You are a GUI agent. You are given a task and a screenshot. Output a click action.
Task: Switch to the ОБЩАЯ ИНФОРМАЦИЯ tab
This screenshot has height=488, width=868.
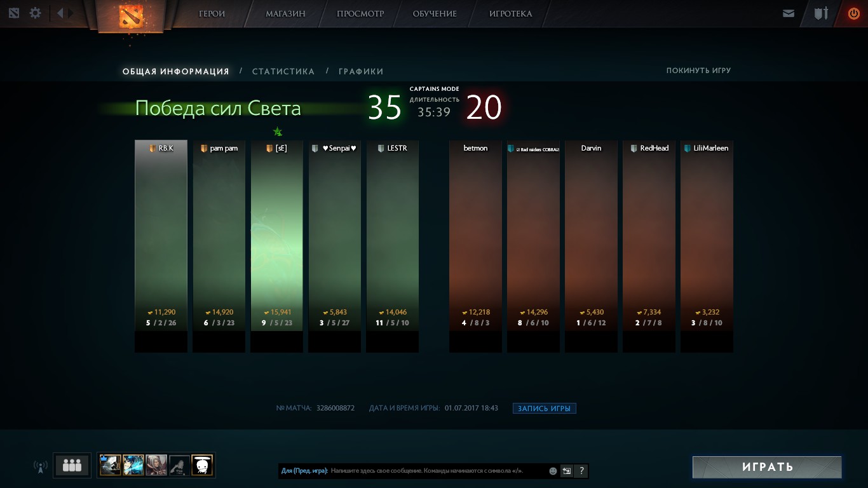tap(176, 71)
